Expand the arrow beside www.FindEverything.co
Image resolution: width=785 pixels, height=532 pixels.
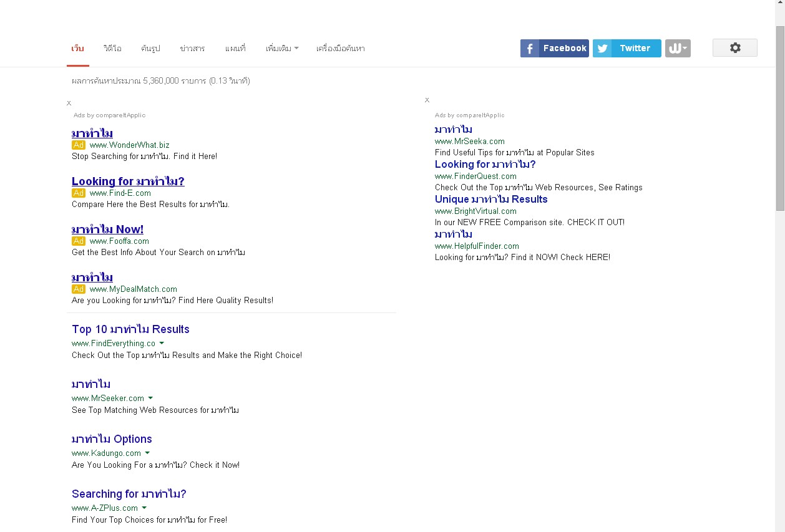pyautogui.click(x=162, y=343)
